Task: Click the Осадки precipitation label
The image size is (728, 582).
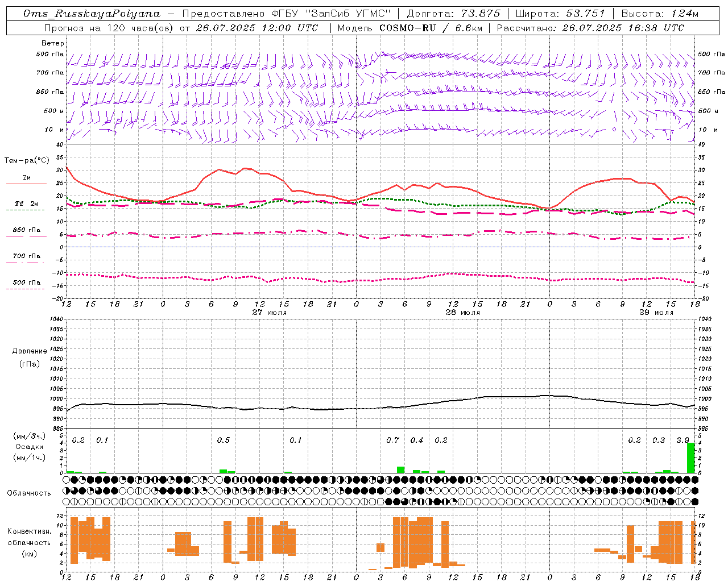Action: [29, 447]
